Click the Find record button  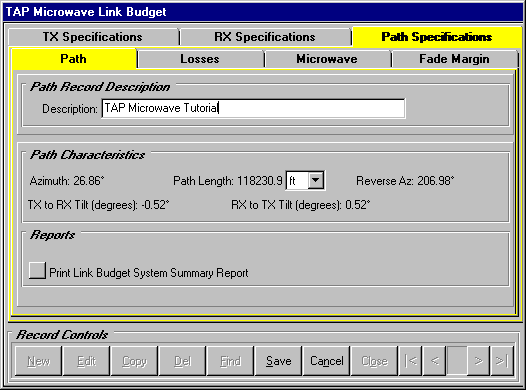pyautogui.click(x=230, y=361)
